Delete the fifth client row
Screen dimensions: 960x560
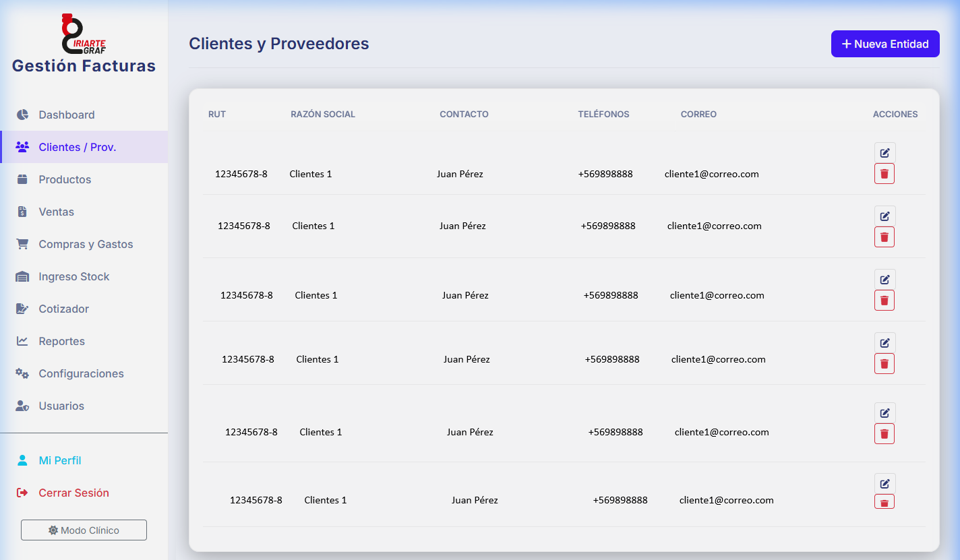(x=884, y=434)
